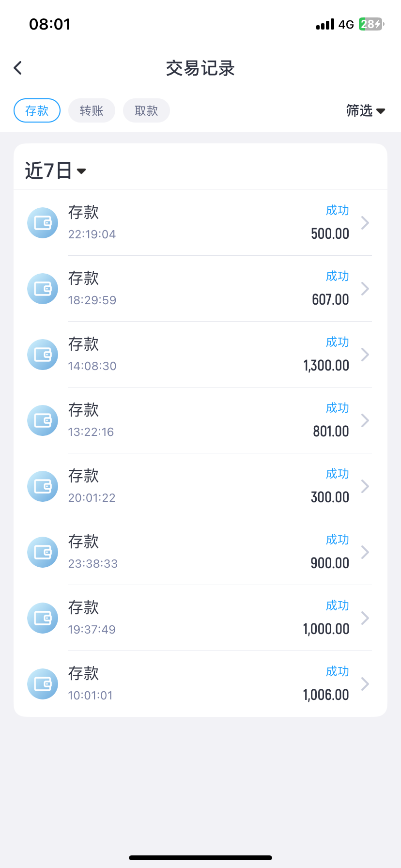401x868 pixels.
Task: Click 成功 status of 18:29:59 deposit
Action: click(x=337, y=276)
